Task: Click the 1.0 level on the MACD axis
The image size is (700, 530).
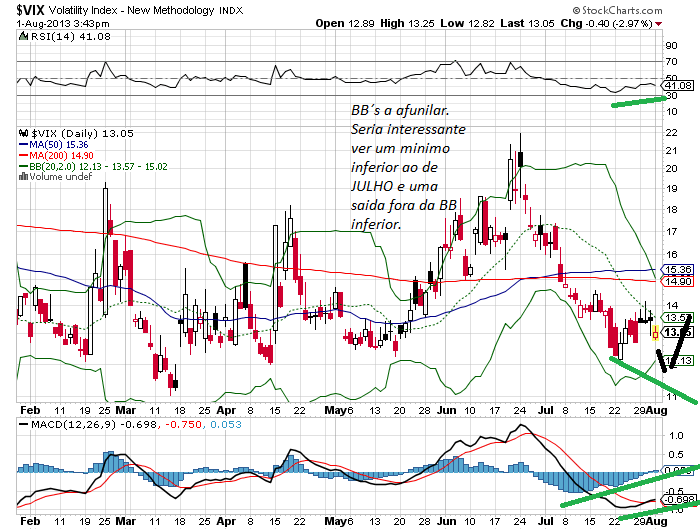Action: point(677,435)
